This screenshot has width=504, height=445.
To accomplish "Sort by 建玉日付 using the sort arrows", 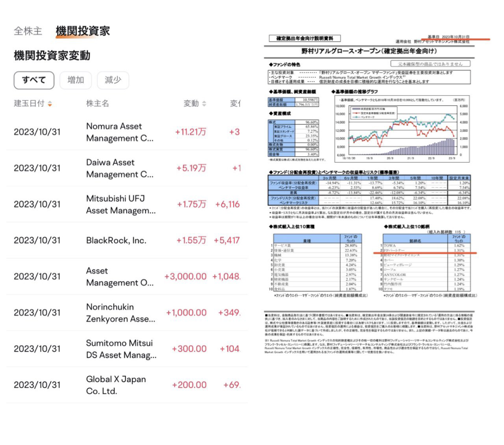I will [50, 104].
